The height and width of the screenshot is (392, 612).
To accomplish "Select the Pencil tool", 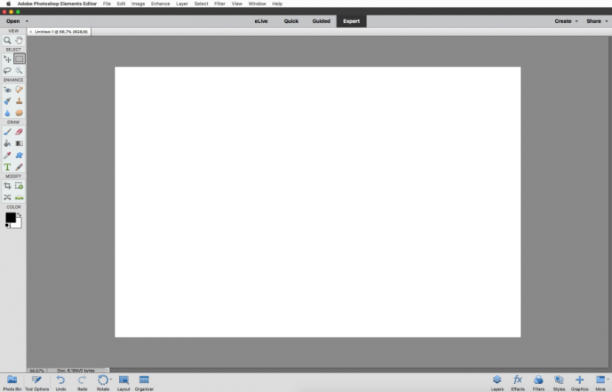I will [x=19, y=167].
